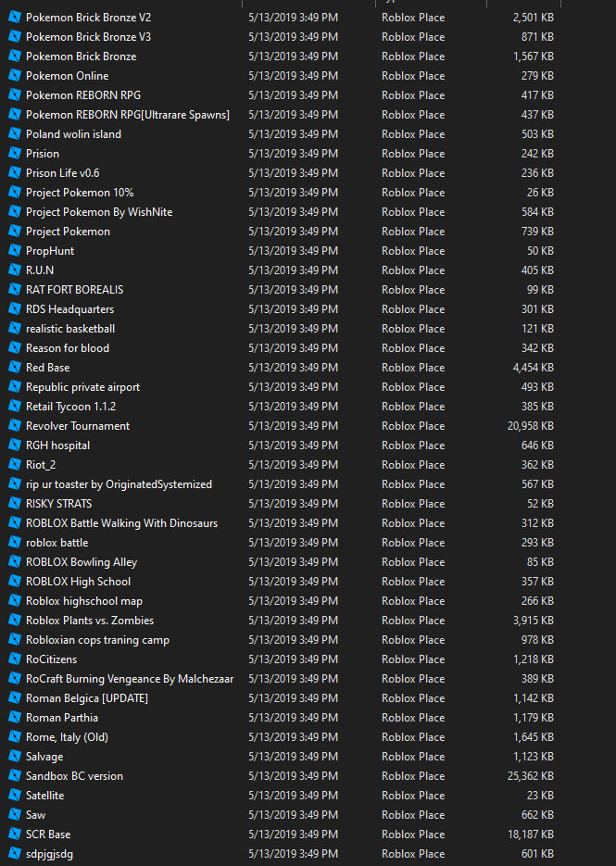Select the icon for Retail Tycoon 1.1.2
Image resolution: width=616 pixels, height=866 pixels.
[x=15, y=407]
